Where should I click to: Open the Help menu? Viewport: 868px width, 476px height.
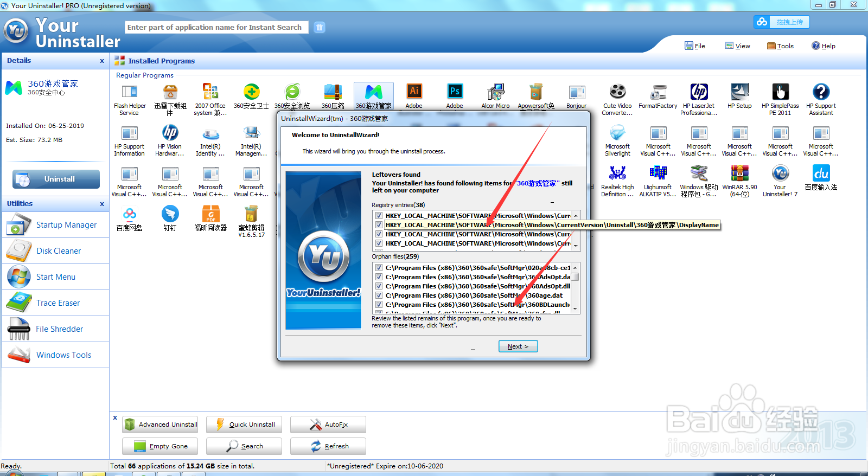[x=824, y=46]
